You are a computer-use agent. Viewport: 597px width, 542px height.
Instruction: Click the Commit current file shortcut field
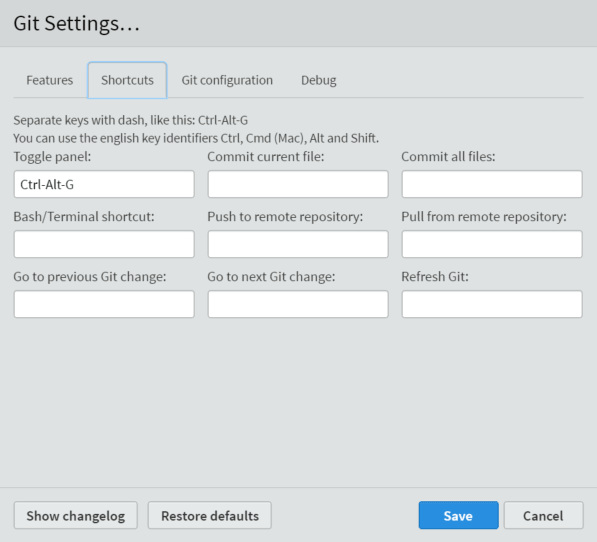coord(298,184)
